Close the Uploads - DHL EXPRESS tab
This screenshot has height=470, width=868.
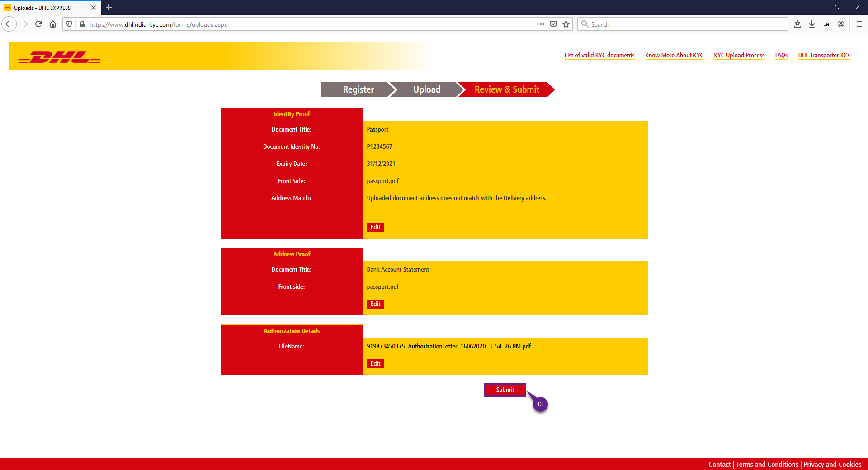[94, 8]
